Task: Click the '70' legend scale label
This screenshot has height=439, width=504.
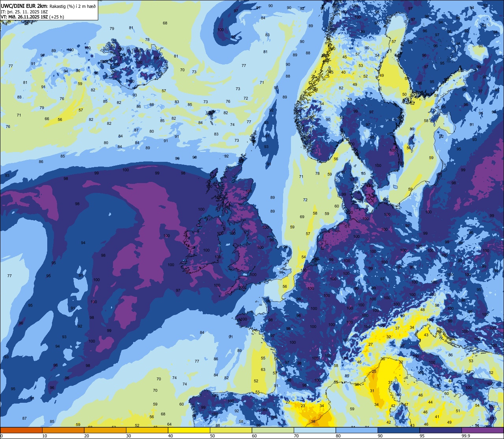Action: (x=296, y=436)
